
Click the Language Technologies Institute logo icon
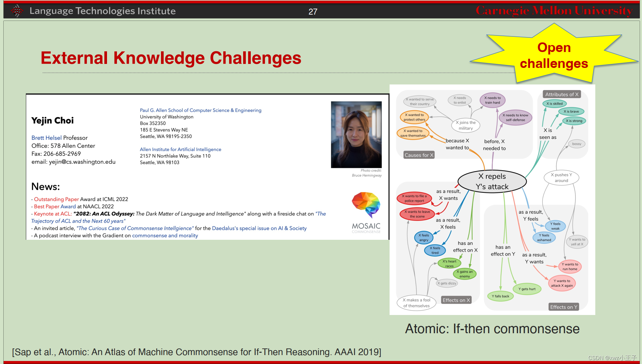click(17, 11)
